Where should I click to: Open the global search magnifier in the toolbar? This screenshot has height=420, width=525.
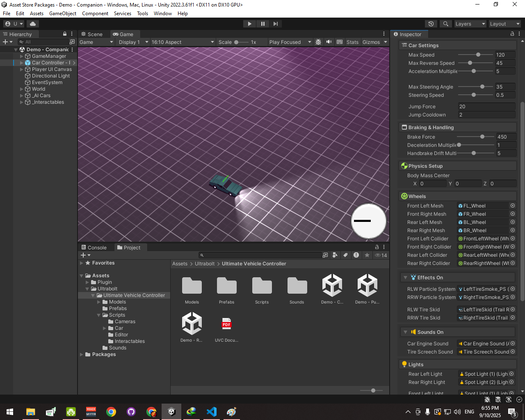[x=445, y=24]
